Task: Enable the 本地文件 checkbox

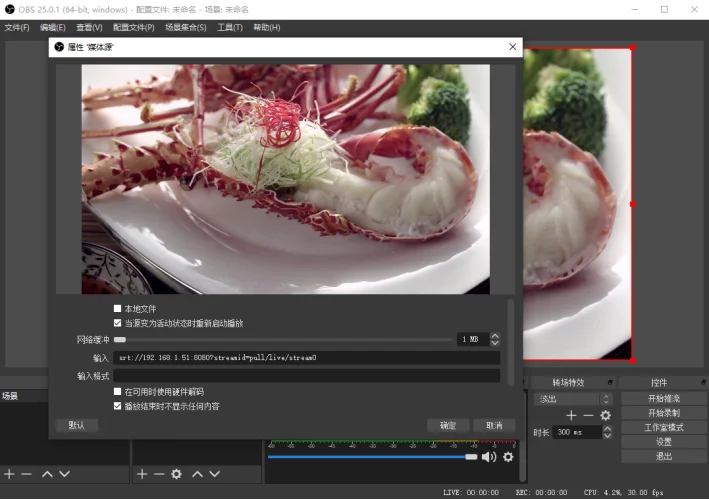Action: pos(118,309)
